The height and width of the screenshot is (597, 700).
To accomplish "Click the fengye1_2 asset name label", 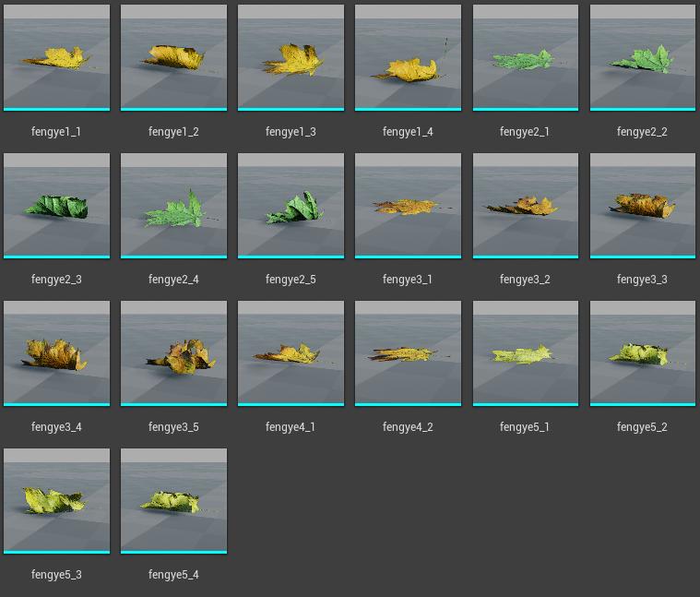I will pyautogui.click(x=173, y=132).
